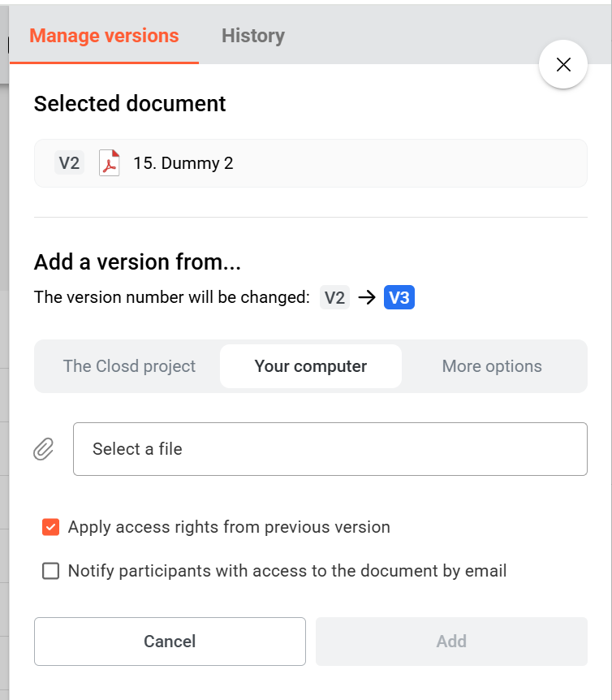Switch to the History tab
Image resolution: width=612 pixels, height=700 pixels.
pyautogui.click(x=253, y=36)
